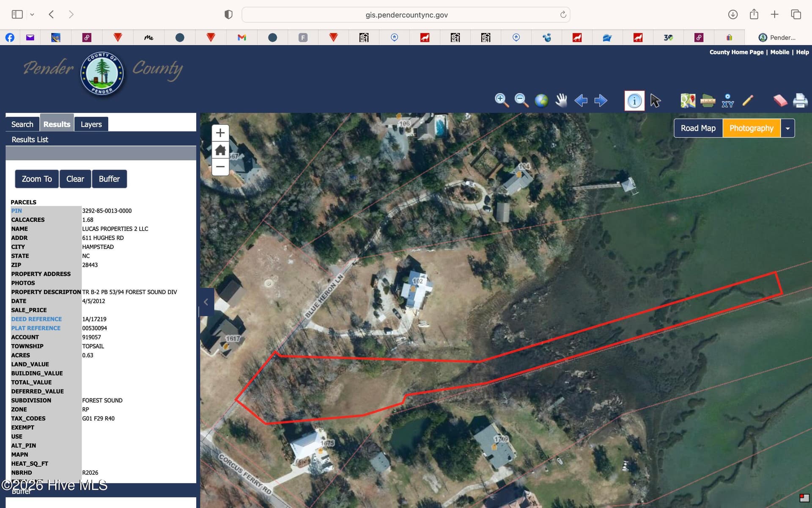
Task: Open the PLAT REFERENCE link
Action: pyautogui.click(x=36, y=328)
